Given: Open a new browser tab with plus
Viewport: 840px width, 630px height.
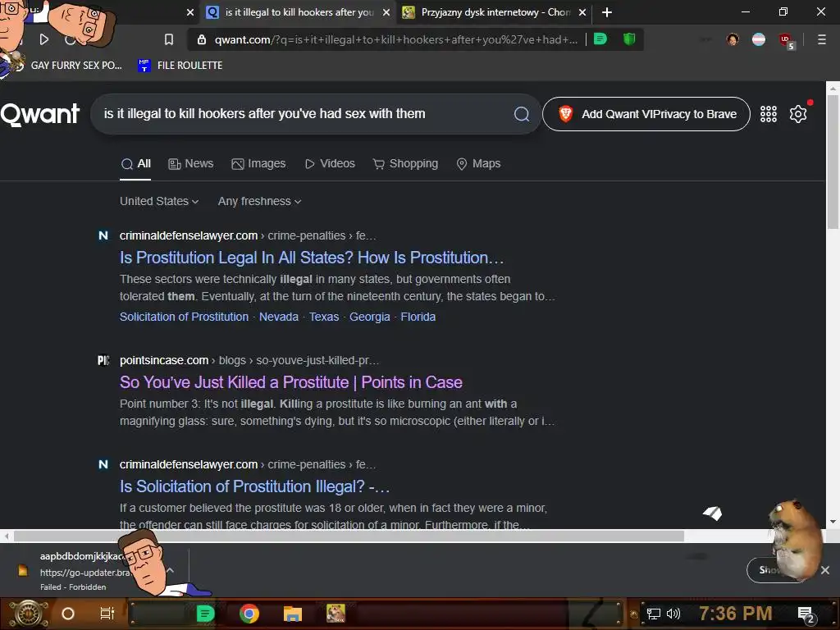Looking at the screenshot, I should tap(606, 11).
